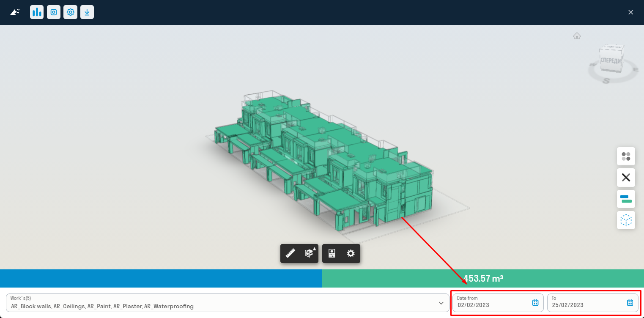Screen dimensions: 644x318
Task: Open the bar chart statistics view
Action: tap(37, 12)
